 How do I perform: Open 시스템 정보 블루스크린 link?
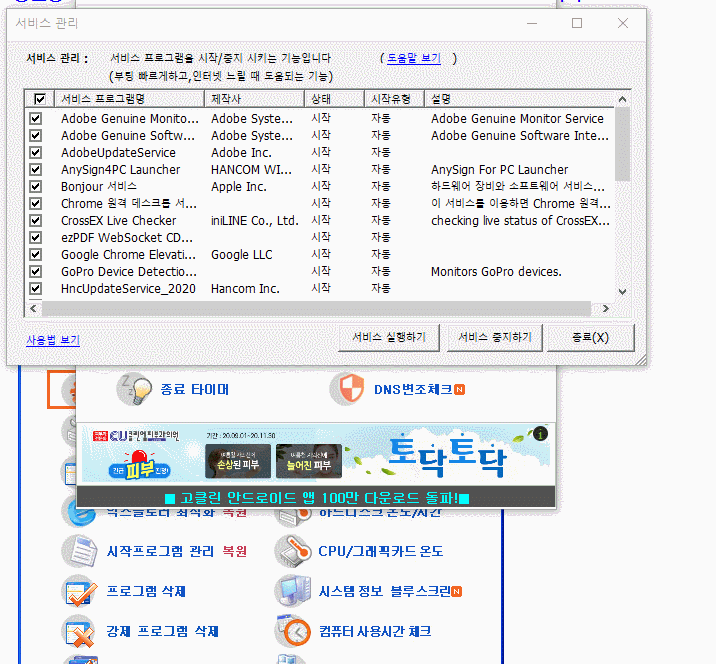coord(385,591)
